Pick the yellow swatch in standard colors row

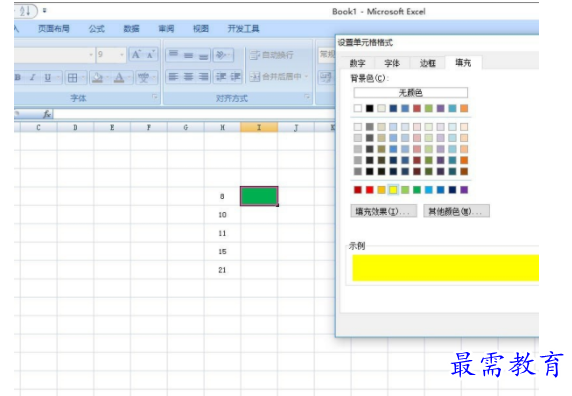(x=393, y=190)
